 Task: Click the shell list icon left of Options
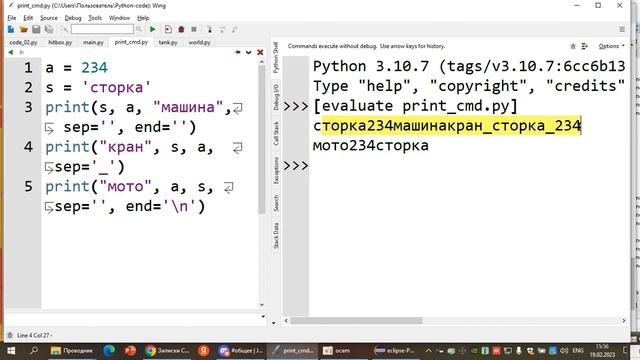tap(584, 46)
